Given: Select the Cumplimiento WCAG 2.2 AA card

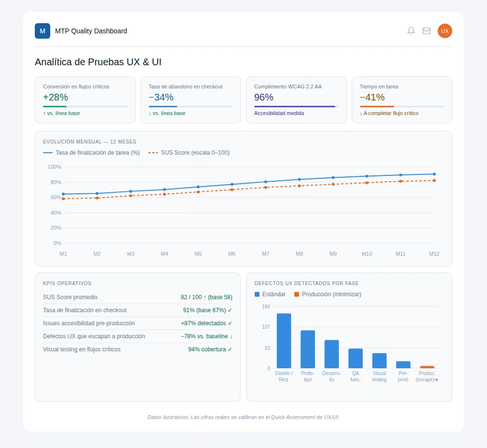Looking at the screenshot, I should coord(296,100).
